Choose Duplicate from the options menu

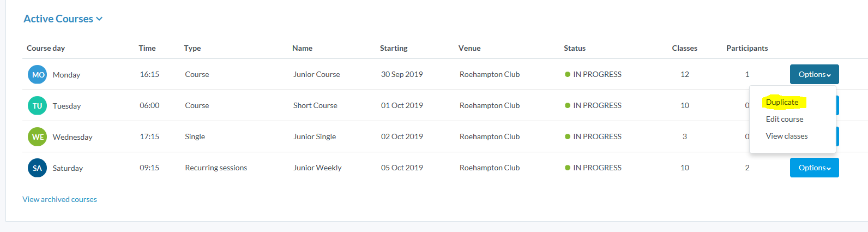click(x=782, y=102)
